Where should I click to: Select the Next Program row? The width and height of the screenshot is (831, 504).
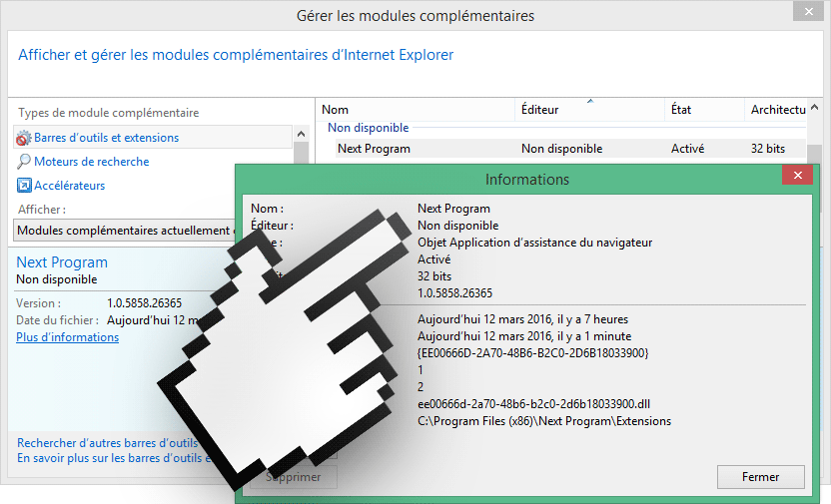pyautogui.click(x=570, y=149)
